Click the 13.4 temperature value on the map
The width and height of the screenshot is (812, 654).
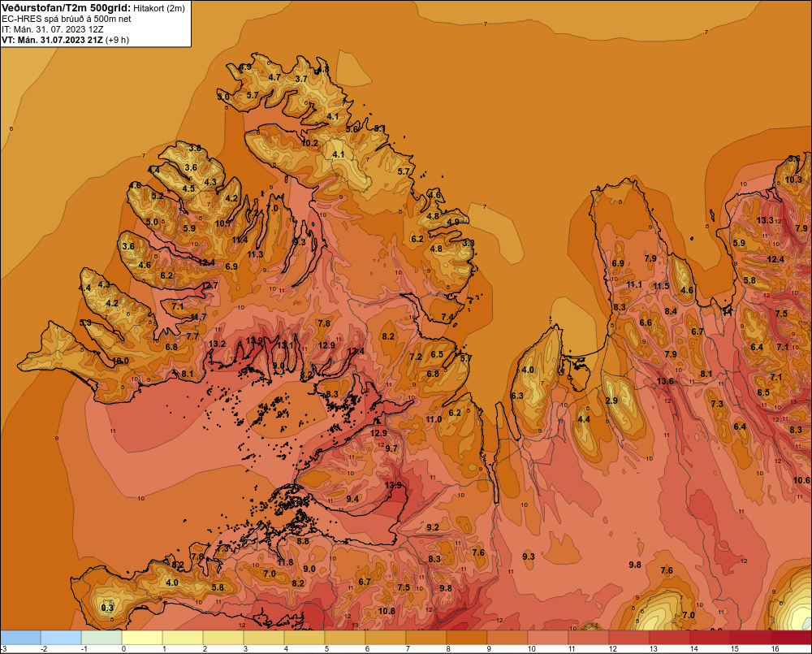tap(356, 351)
